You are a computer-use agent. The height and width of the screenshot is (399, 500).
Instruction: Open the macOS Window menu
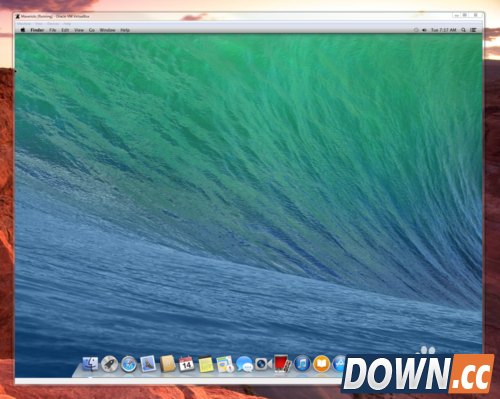[107, 30]
